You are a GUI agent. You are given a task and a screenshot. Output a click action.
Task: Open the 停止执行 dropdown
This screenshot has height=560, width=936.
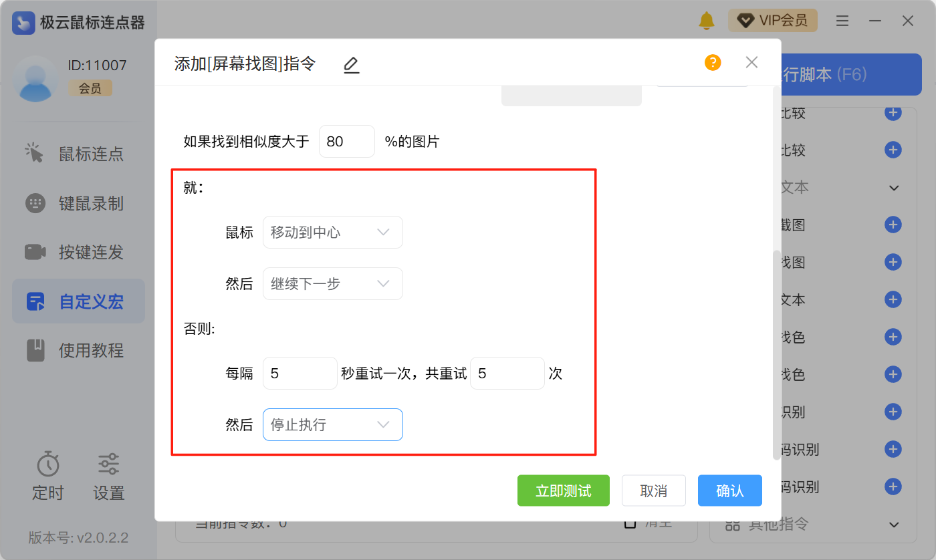click(x=332, y=425)
